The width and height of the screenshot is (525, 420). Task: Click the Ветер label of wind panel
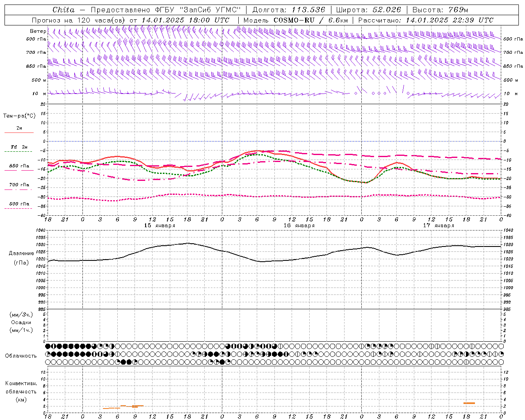[x=38, y=32]
